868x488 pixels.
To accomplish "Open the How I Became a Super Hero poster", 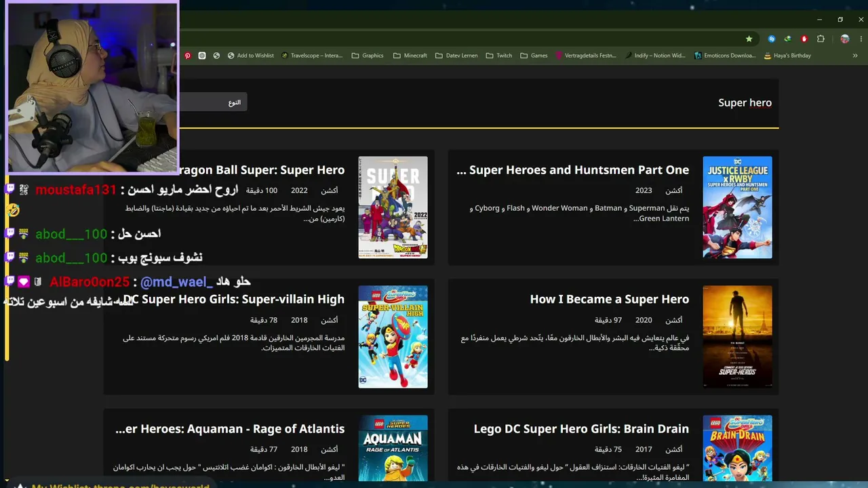I will coord(737,337).
